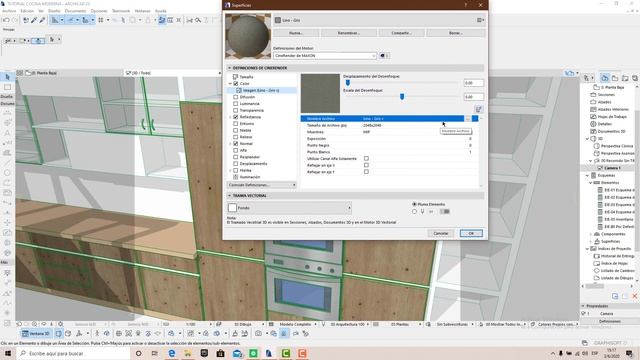Toggle the grid snap icon in toolbar
This screenshot has width=640, height=360.
(100, 20)
